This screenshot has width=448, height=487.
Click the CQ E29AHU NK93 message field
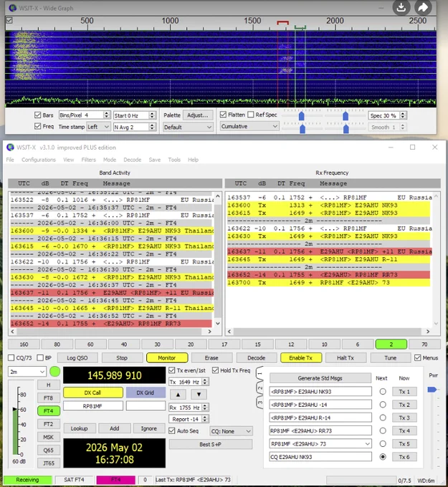pos(320,457)
